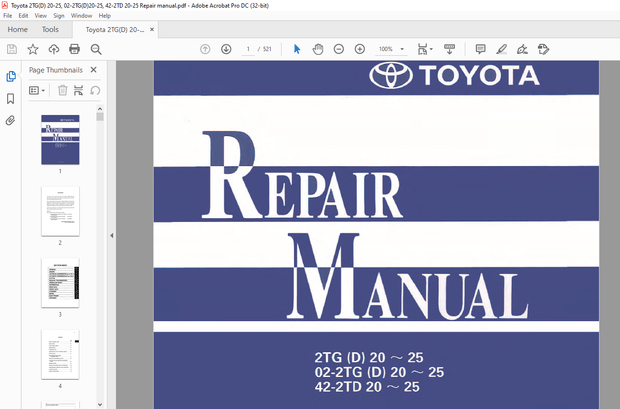This screenshot has height=409, width=620.
Task: Click the page number input field
Action: coord(248,49)
